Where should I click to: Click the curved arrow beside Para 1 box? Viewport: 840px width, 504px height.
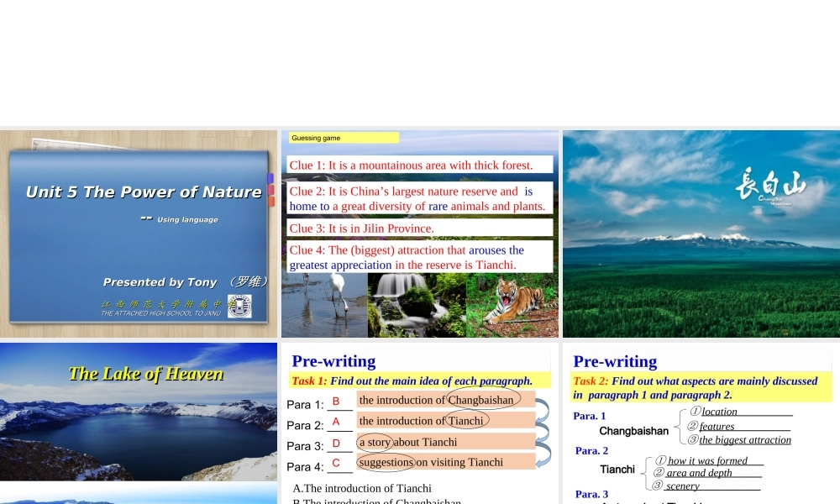(x=543, y=410)
